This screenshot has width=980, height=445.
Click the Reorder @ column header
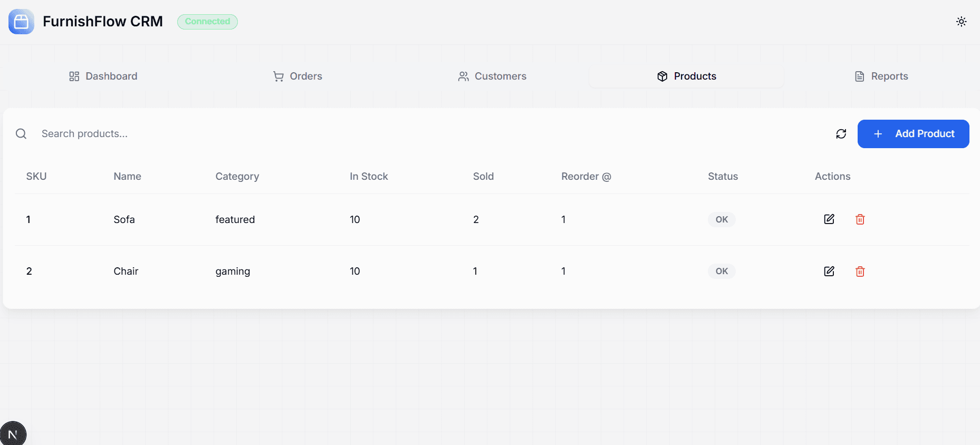pos(586,177)
